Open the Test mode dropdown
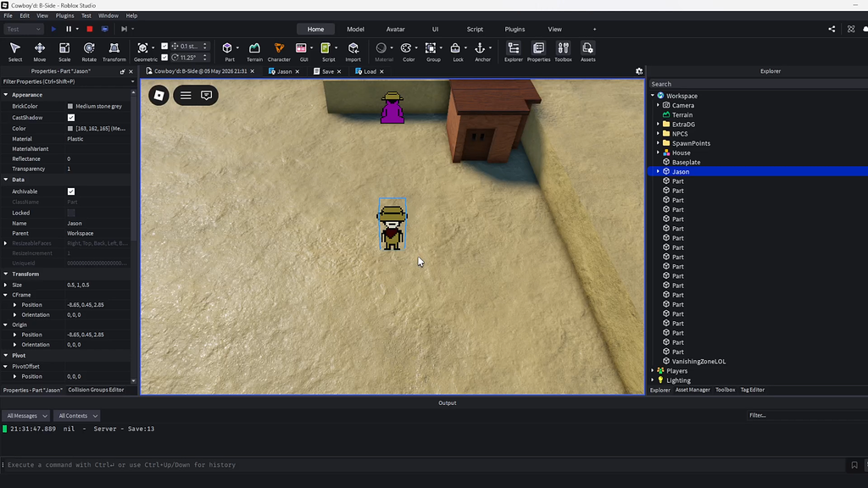Screen dimensions: 868x488 (x=23, y=29)
